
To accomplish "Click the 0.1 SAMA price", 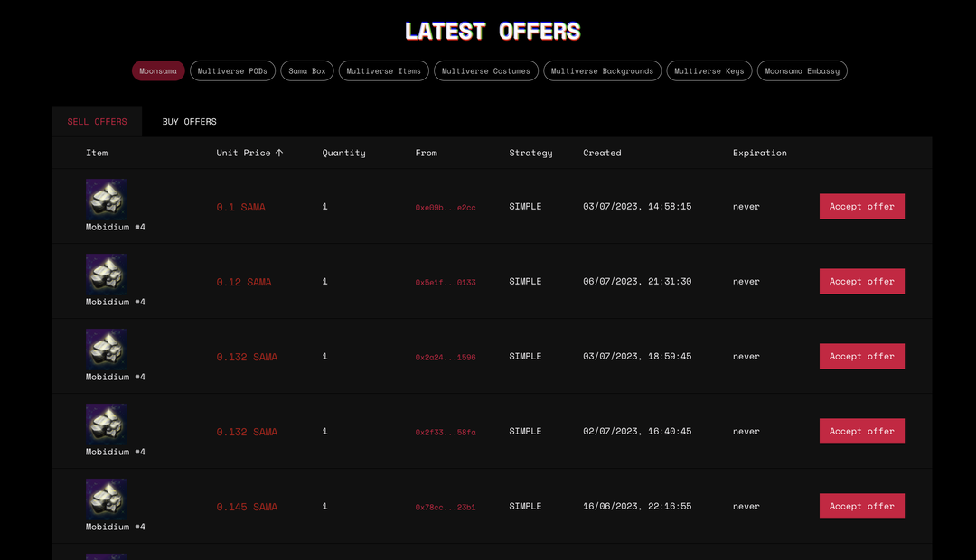I will point(241,207).
